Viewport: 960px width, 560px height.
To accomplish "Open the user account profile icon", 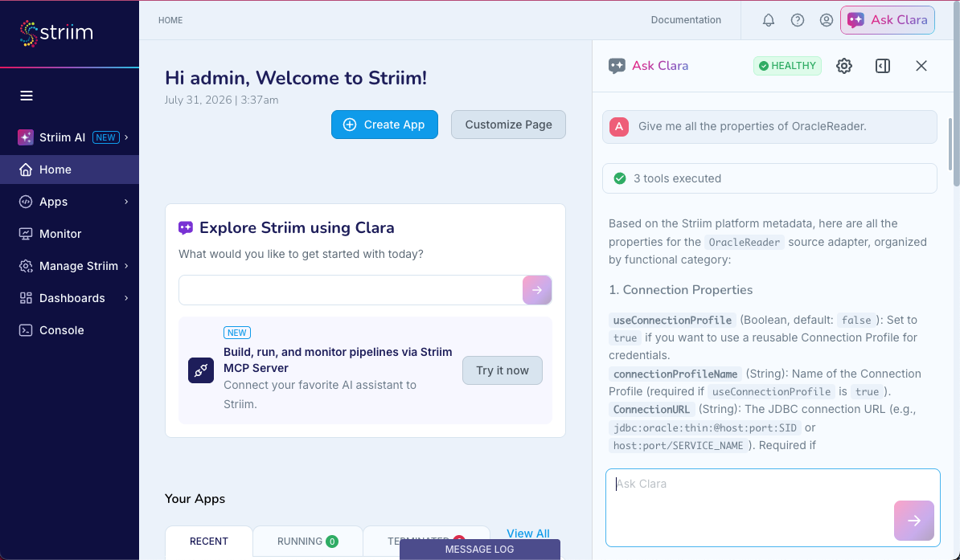I will pyautogui.click(x=826, y=20).
